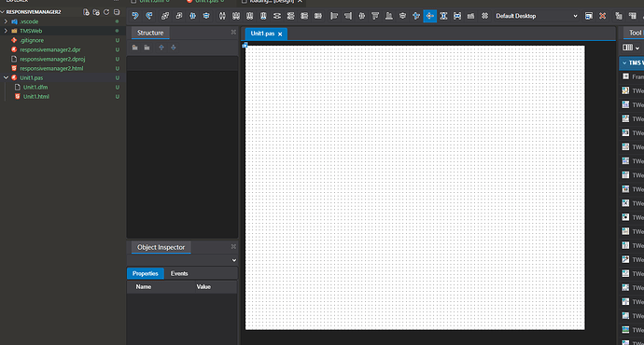Click the red X delete desktop icon

[603, 16]
